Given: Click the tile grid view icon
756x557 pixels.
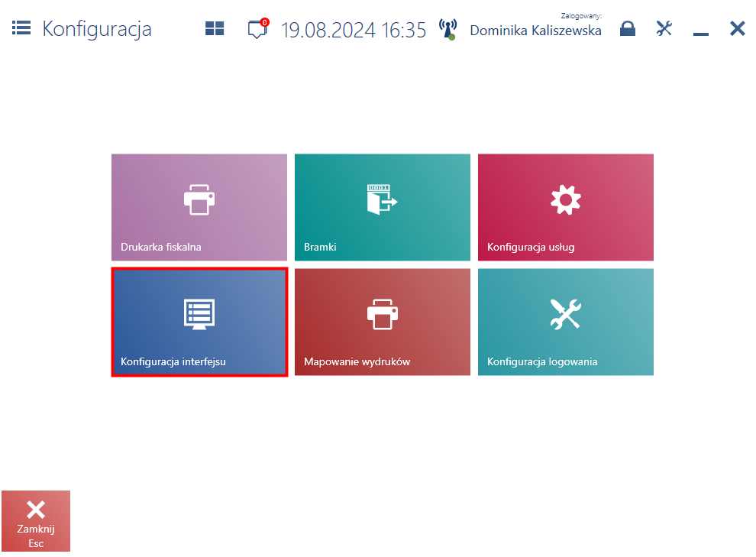Looking at the screenshot, I should (x=215, y=28).
